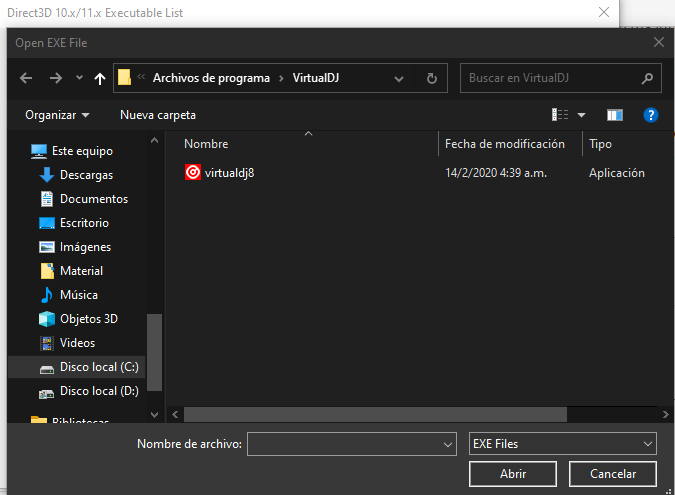
Task: Open Videos in sidebar
Action: (x=77, y=343)
